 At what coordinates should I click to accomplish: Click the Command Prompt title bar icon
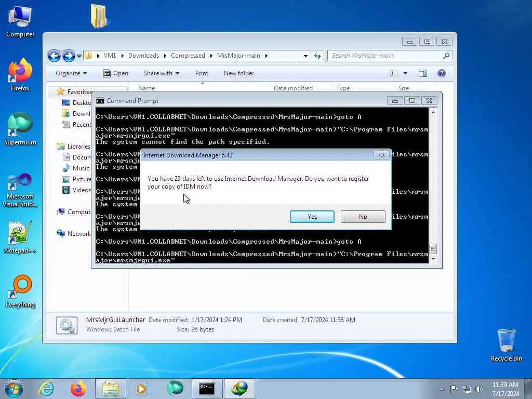(100, 101)
